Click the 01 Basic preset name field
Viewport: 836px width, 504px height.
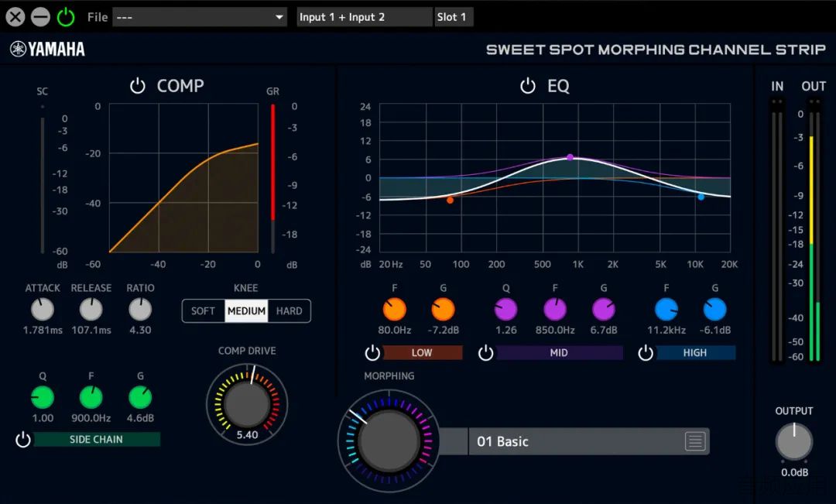576,441
